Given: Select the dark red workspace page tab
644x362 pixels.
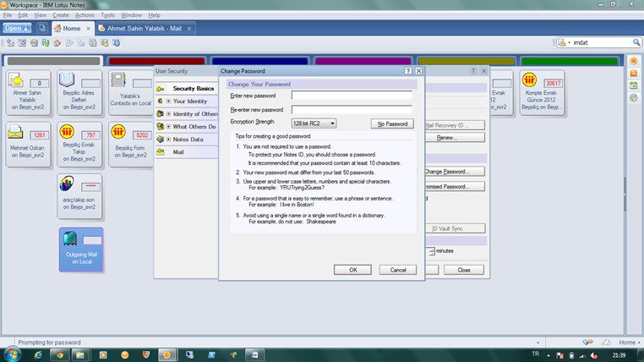Looking at the screenshot, I should [156, 61].
